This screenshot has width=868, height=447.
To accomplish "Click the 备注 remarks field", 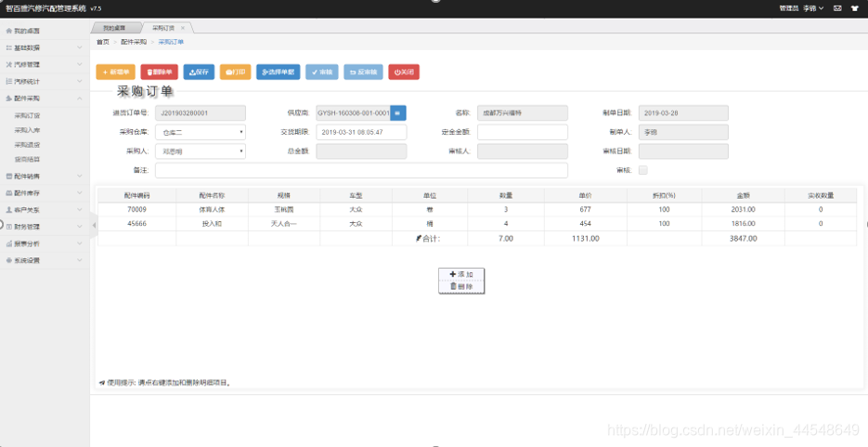I will pyautogui.click(x=361, y=170).
